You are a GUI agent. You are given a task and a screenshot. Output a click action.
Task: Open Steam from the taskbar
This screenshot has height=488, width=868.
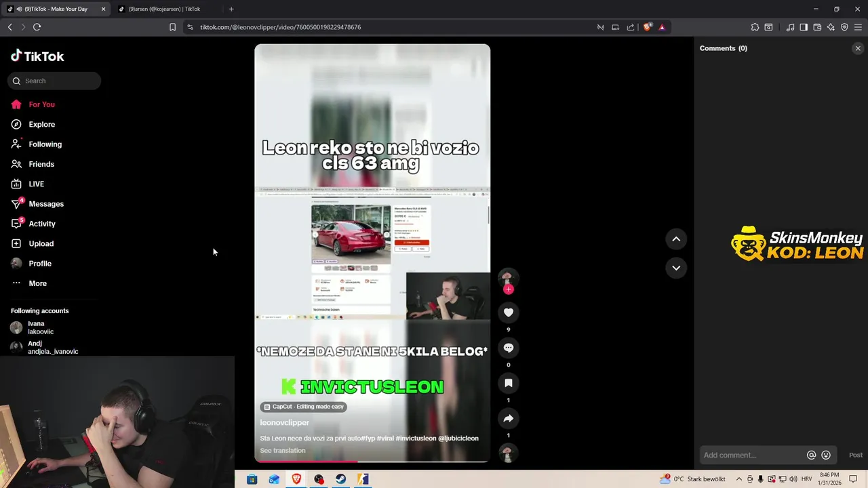340,479
